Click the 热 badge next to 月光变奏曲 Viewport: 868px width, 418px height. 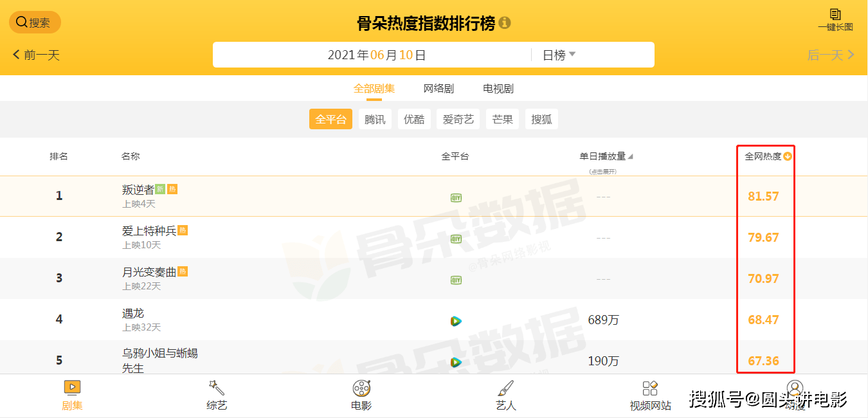pyautogui.click(x=183, y=271)
